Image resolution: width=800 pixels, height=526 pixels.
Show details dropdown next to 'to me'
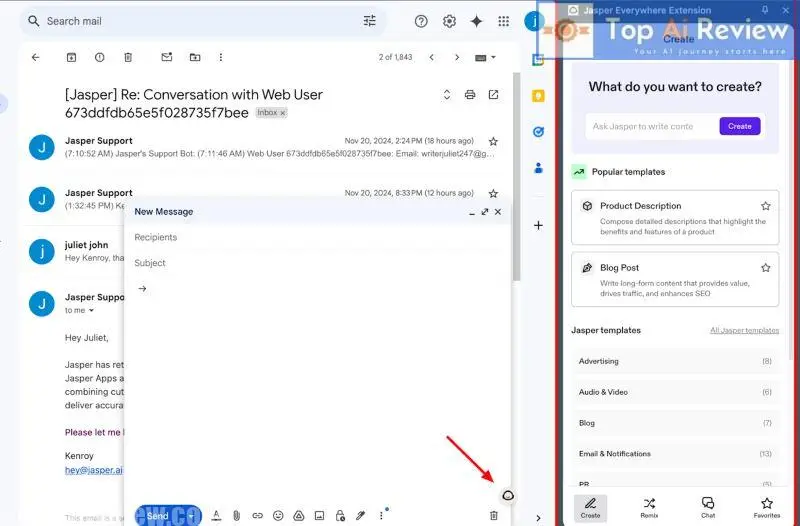(x=91, y=310)
